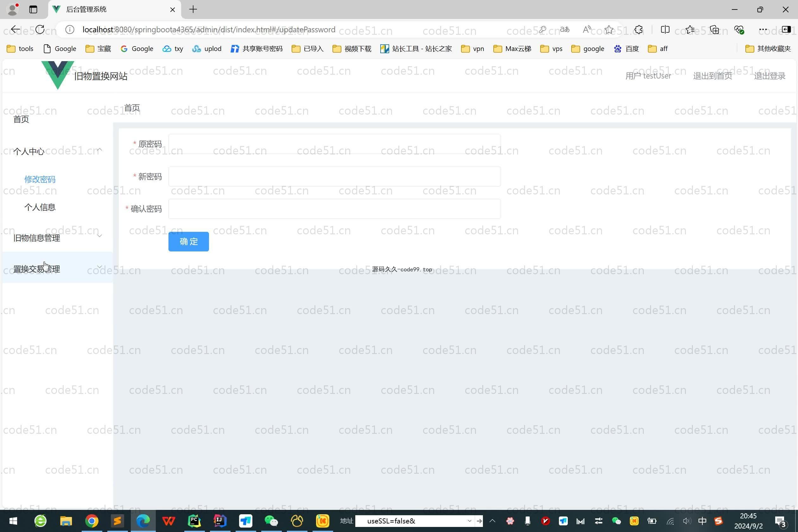
Task: Focus the 新密码 input field
Action: (334, 176)
